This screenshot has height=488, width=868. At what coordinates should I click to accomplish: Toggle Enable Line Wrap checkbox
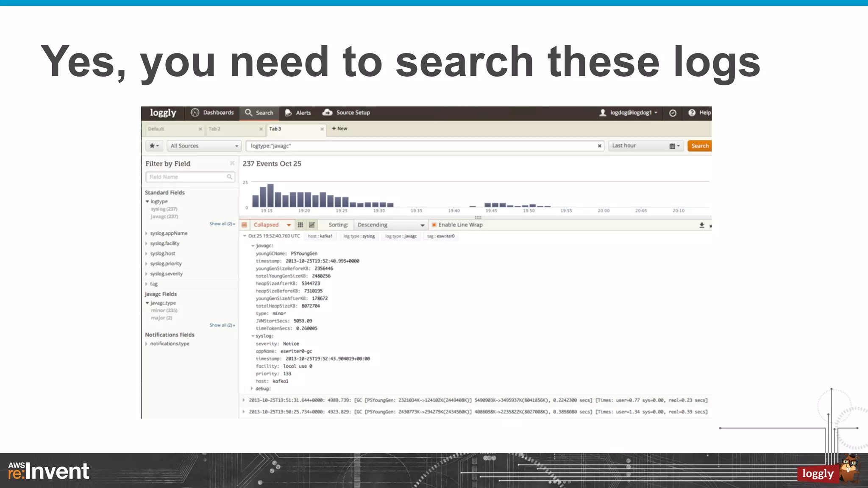pos(434,225)
